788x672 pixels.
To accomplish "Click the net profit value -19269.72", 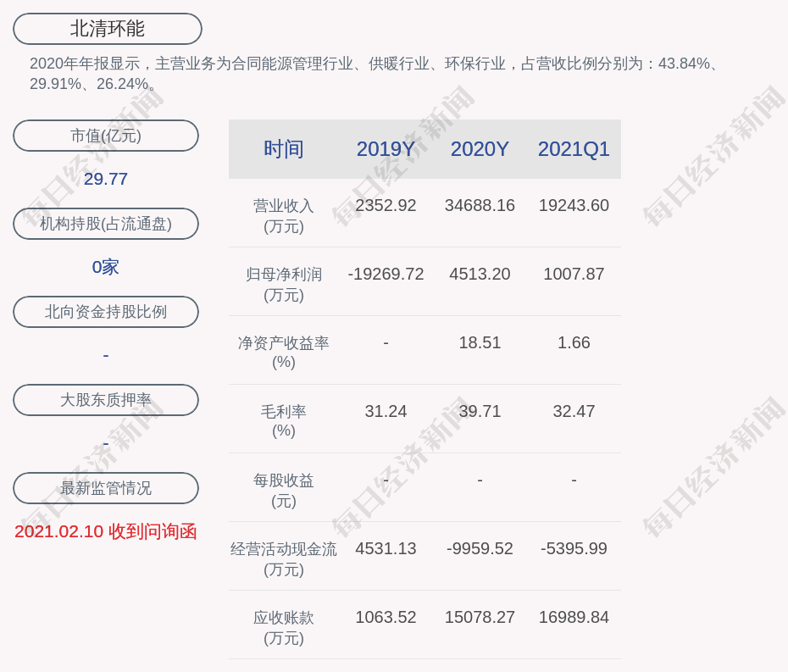I will pyautogui.click(x=386, y=274).
